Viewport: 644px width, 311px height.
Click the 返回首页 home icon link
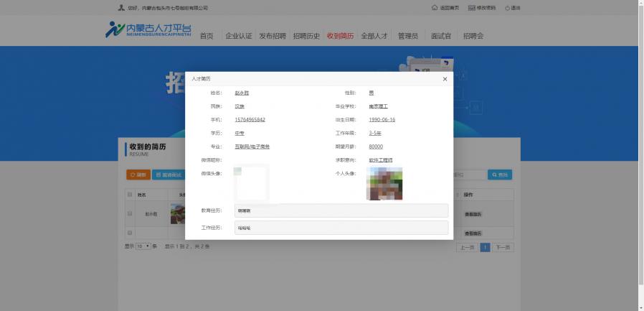tap(445, 8)
